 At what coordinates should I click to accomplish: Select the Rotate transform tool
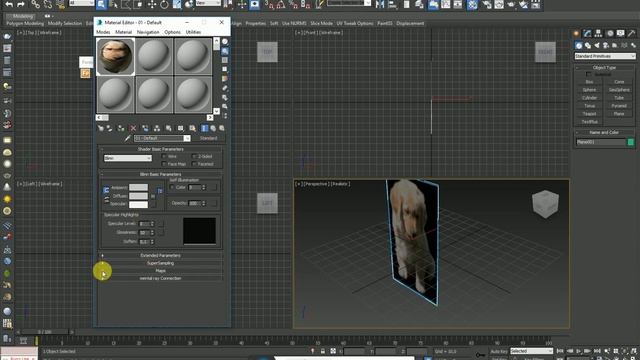(164, 4)
